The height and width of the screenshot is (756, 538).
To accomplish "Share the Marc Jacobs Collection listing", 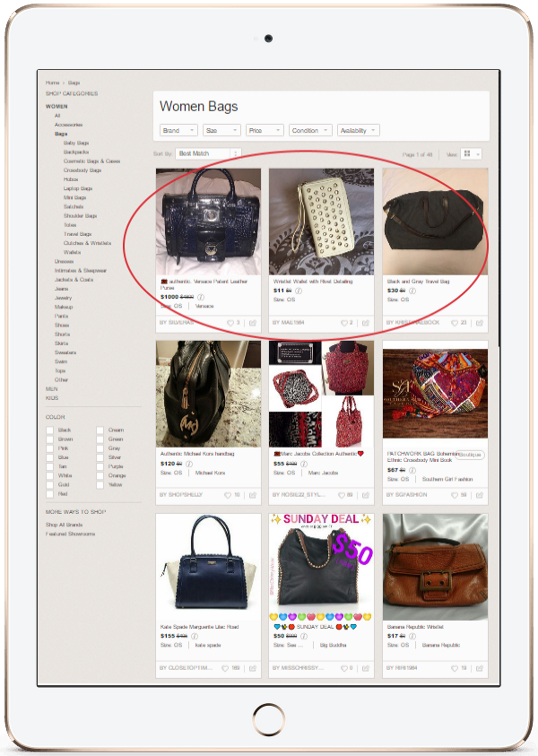I will tap(366, 495).
